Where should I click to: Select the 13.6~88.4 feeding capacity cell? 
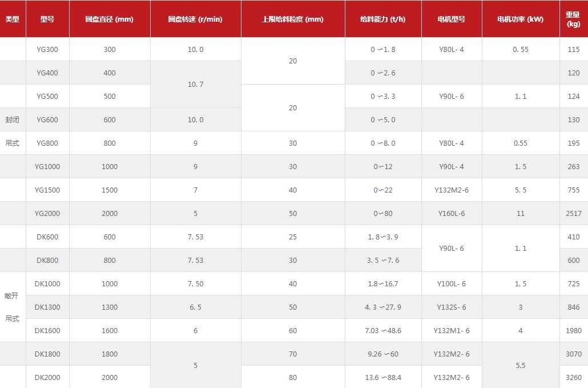pos(382,378)
